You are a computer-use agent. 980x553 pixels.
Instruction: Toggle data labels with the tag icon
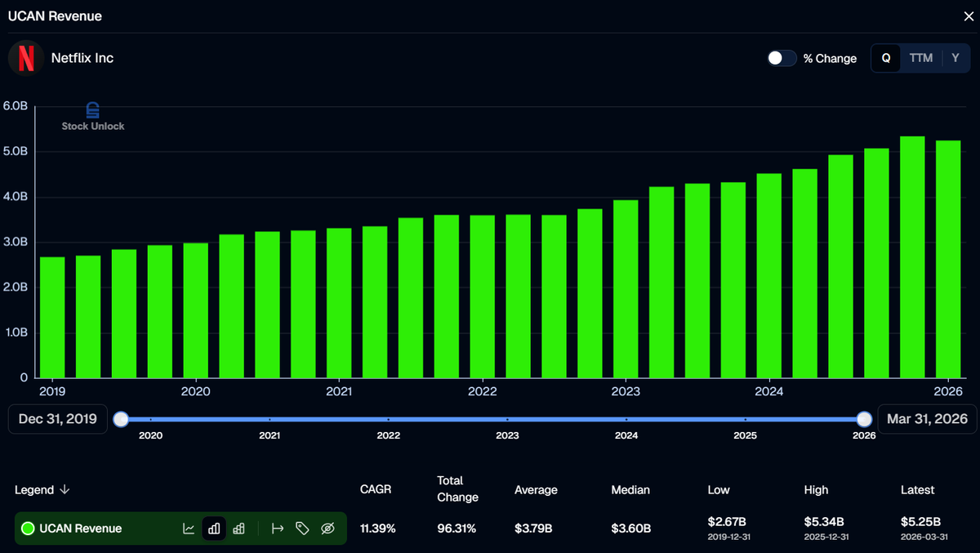coord(302,528)
